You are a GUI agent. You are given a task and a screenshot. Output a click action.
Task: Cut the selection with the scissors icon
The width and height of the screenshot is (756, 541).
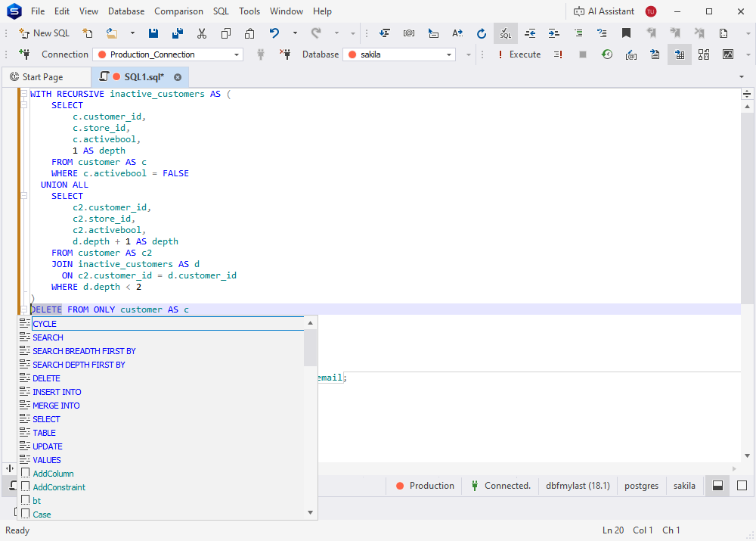[202, 33]
